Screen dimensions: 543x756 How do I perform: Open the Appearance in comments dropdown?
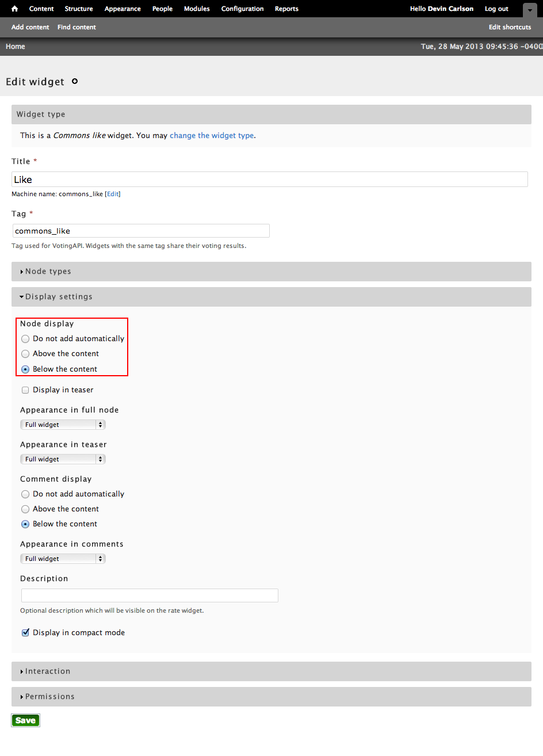coord(63,558)
